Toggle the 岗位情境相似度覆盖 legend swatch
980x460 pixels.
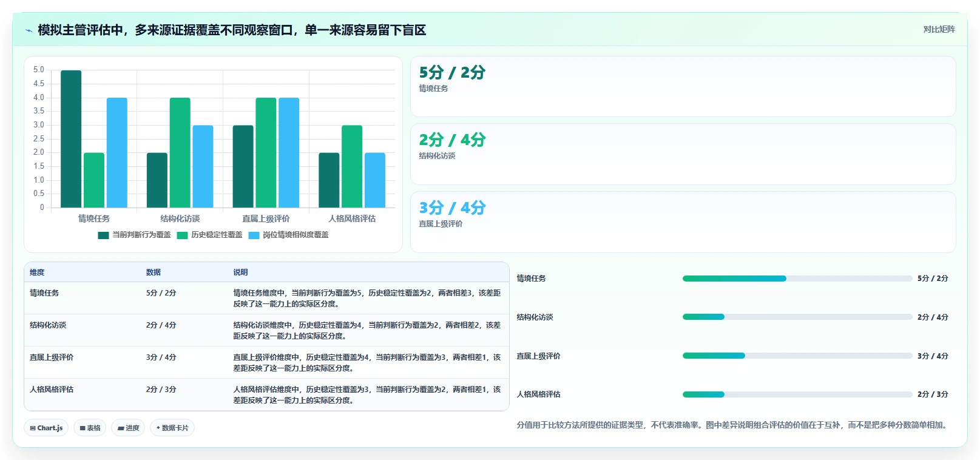(x=254, y=235)
